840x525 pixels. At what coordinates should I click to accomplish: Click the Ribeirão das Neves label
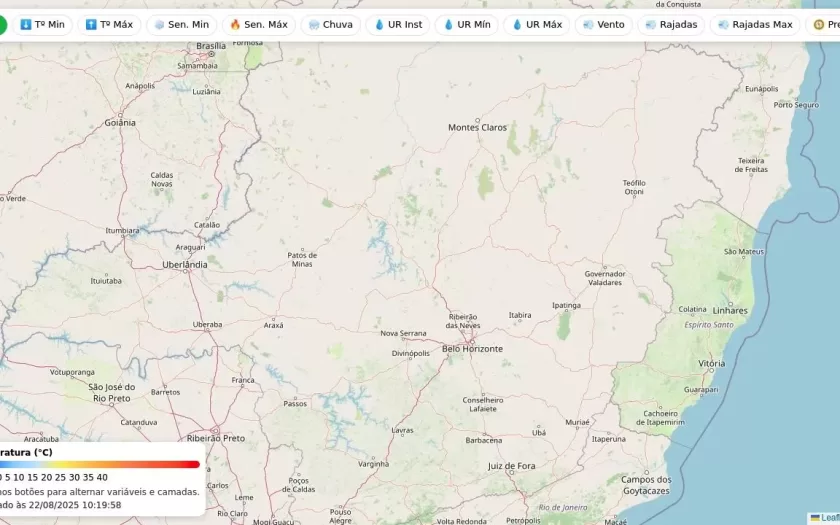point(463,321)
